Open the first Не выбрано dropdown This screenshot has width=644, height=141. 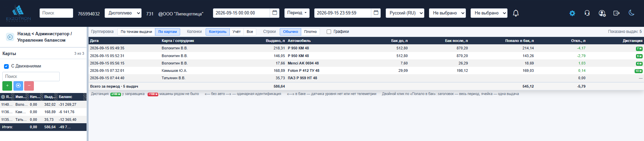447,13
